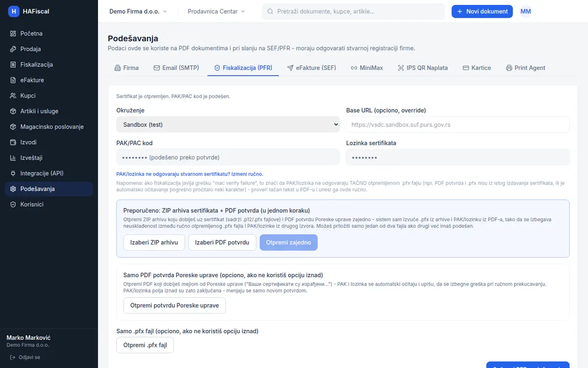Switch to the Print Agent tab
Image resolution: width=588 pixels, height=368 pixels.
(526, 68)
